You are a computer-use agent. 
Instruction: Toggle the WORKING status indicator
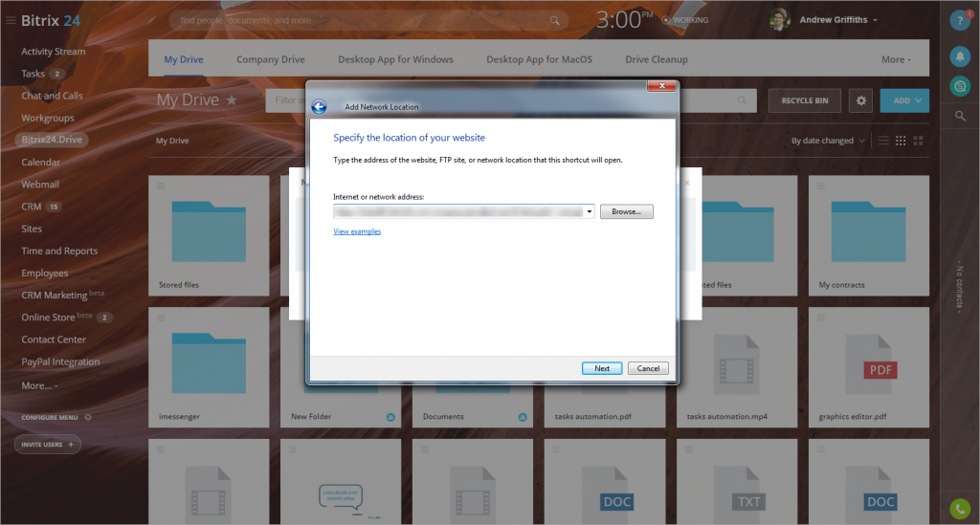[x=685, y=20]
